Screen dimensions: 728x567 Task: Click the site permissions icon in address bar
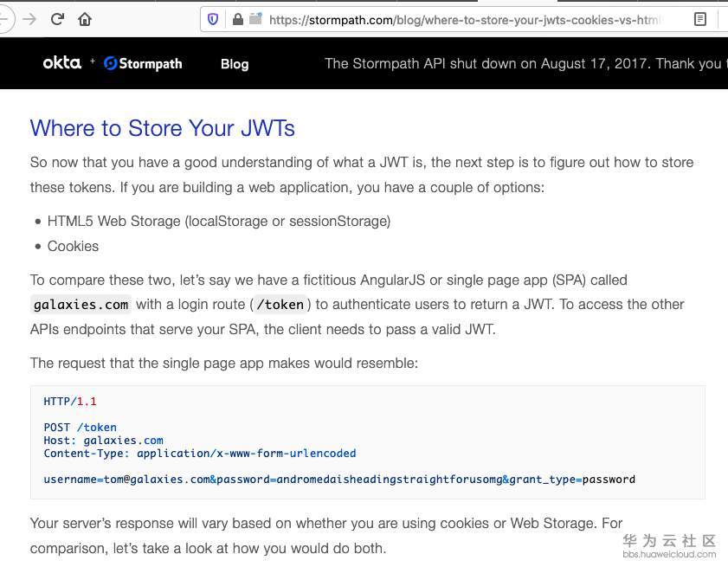[254, 18]
